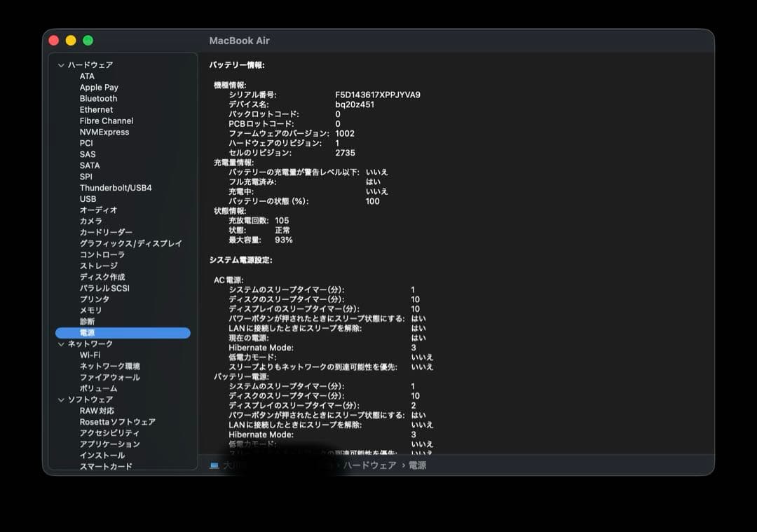Select SATA in the hardware list
Screen dimensions: 757x532
(89, 165)
